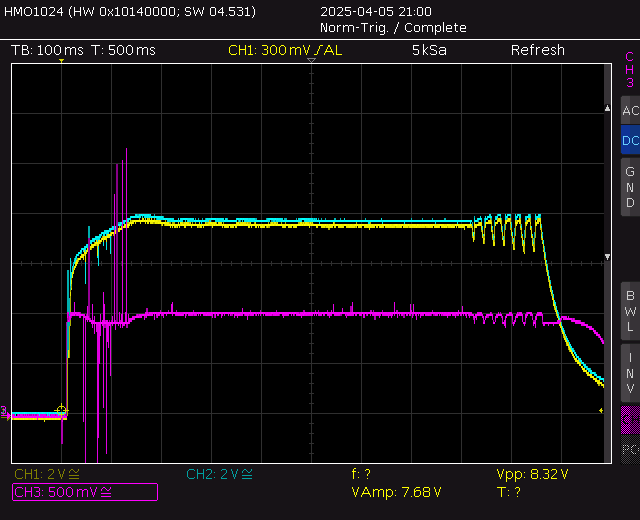Select the highlighted CH3: 500 mV label
The height and width of the screenshot is (520, 640).
click(84, 491)
